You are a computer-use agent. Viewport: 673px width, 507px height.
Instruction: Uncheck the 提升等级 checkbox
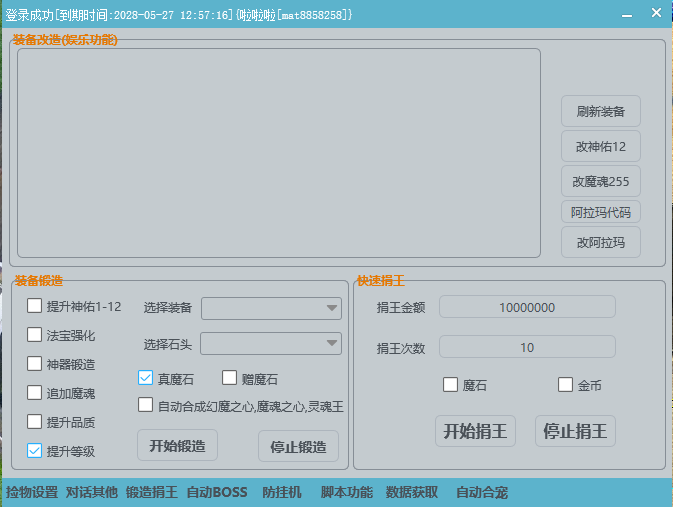click(x=35, y=450)
